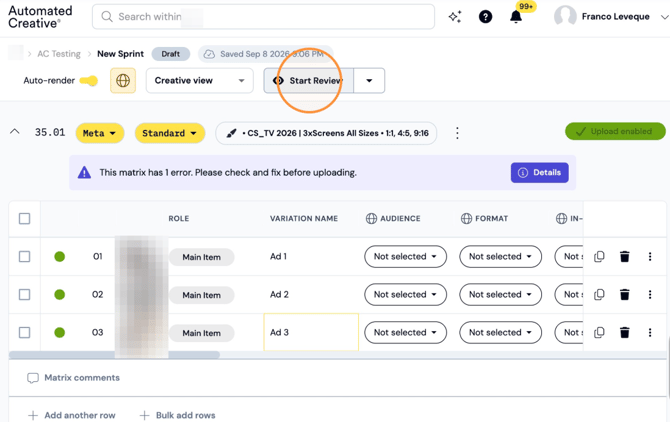670x422 pixels.
Task: Click the search magnifier icon
Action: pyautogui.click(x=107, y=17)
